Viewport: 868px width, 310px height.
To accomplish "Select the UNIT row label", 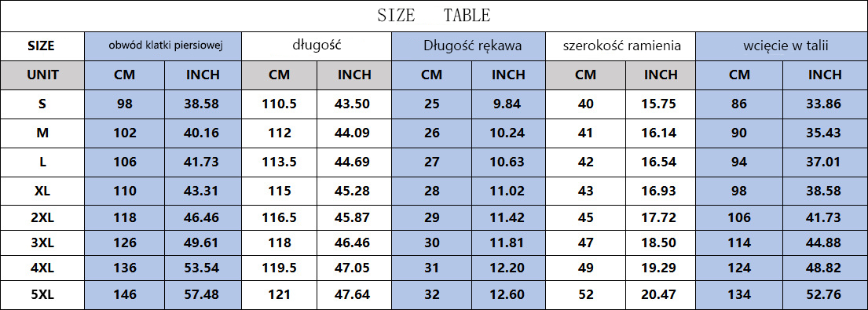I will click(42, 75).
